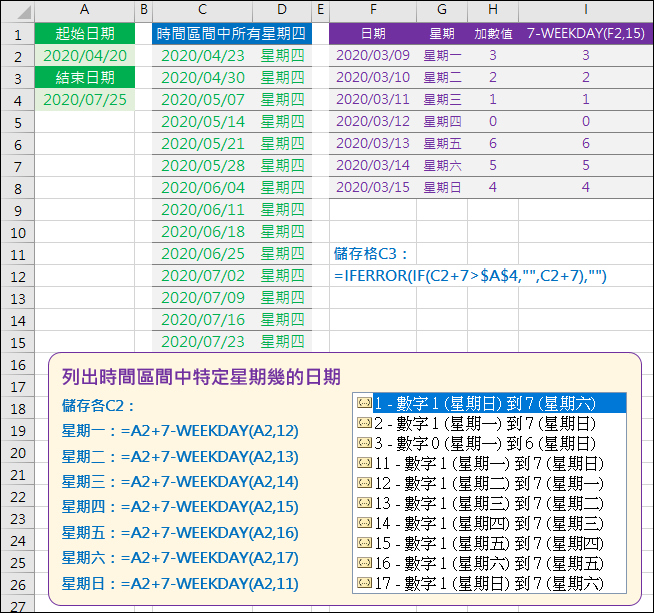Click icon beside option 17 in WEEKDAY list
654x613 pixels.
coord(365,583)
